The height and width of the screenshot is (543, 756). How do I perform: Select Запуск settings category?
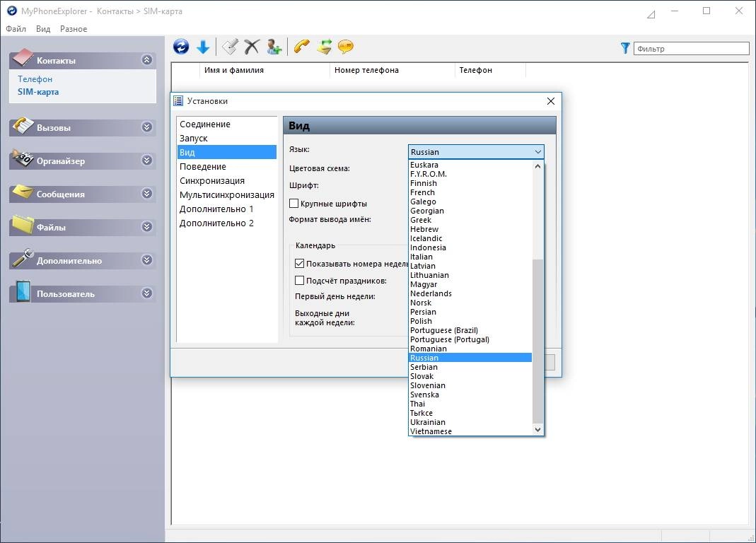point(227,138)
